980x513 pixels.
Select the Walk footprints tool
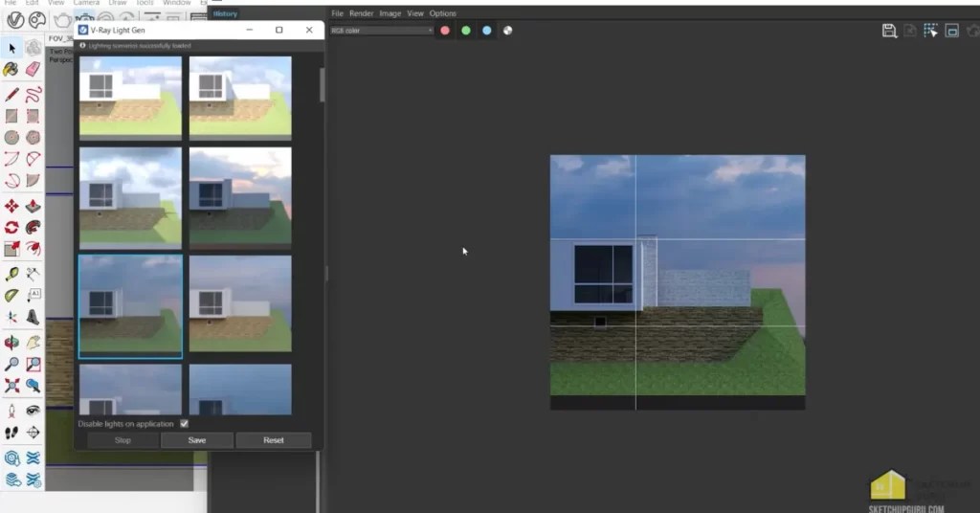coord(11,433)
